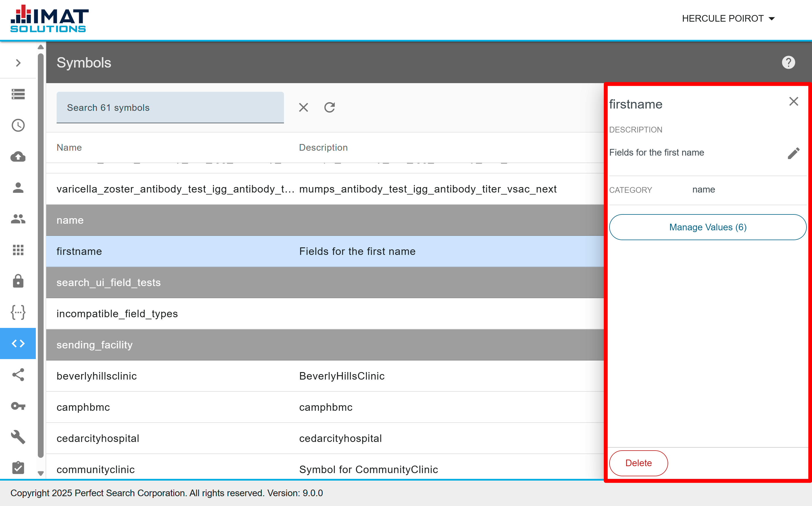812x506 pixels.
Task: Click the Manage Values (6) button
Action: pos(707,227)
